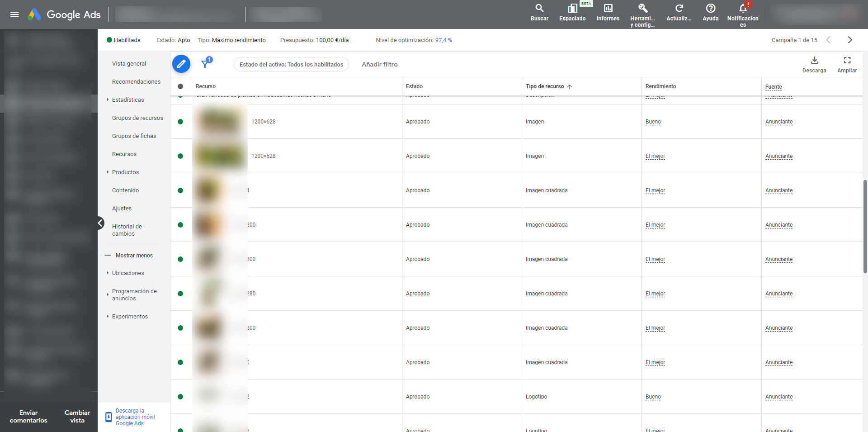The height and width of the screenshot is (432, 868).
Task: Click the Google Ads logo
Action: point(64,14)
